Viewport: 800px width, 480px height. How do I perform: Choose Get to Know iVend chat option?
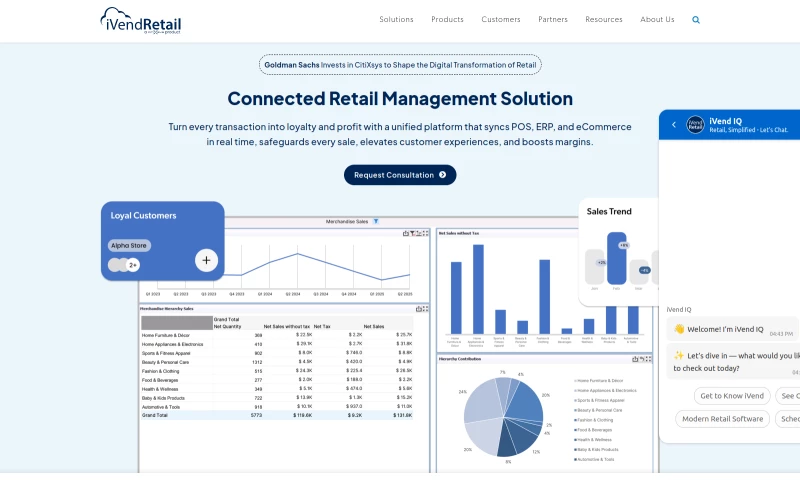(x=732, y=396)
